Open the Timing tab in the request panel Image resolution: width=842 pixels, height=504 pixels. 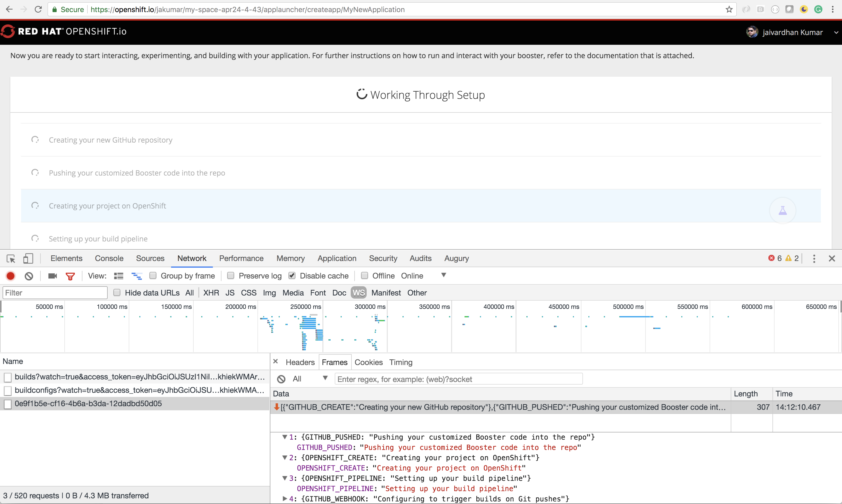click(x=400, y=362)
